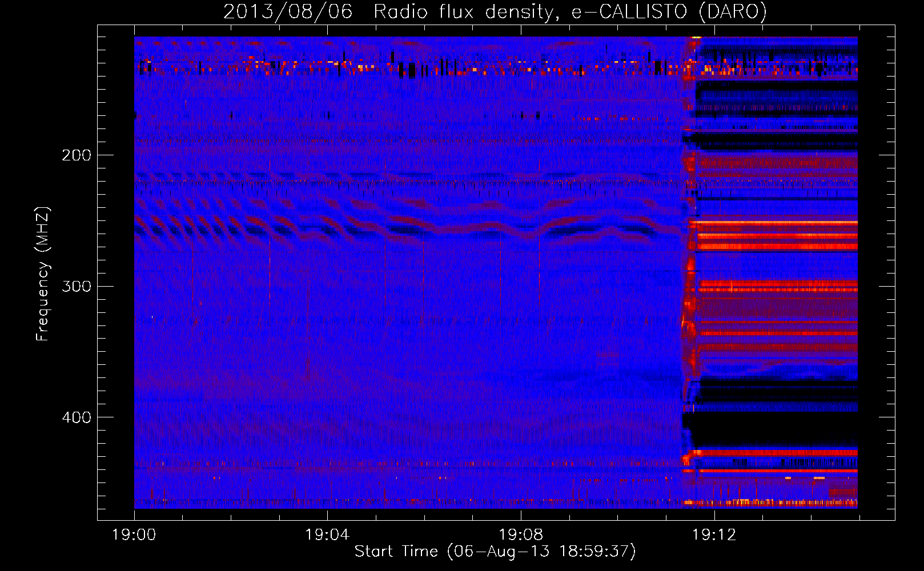Click the 19:04 time tick label

click(x=327, y=535)
